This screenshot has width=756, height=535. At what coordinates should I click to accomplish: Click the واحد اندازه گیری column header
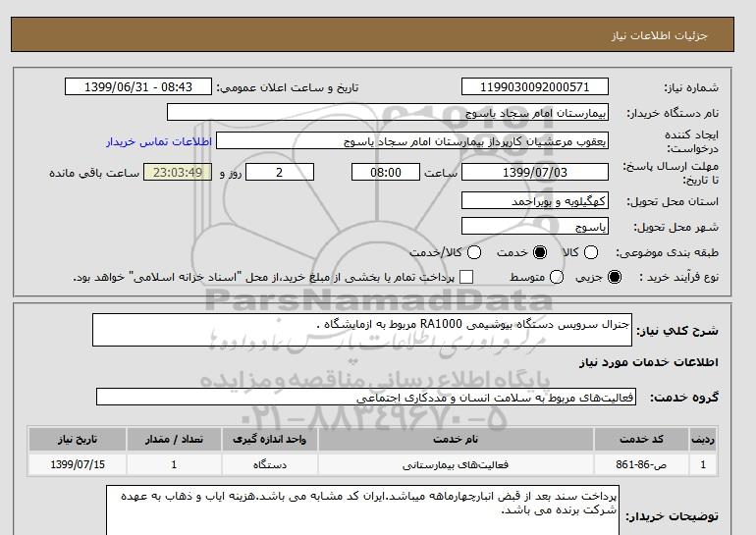coord(270,439)
